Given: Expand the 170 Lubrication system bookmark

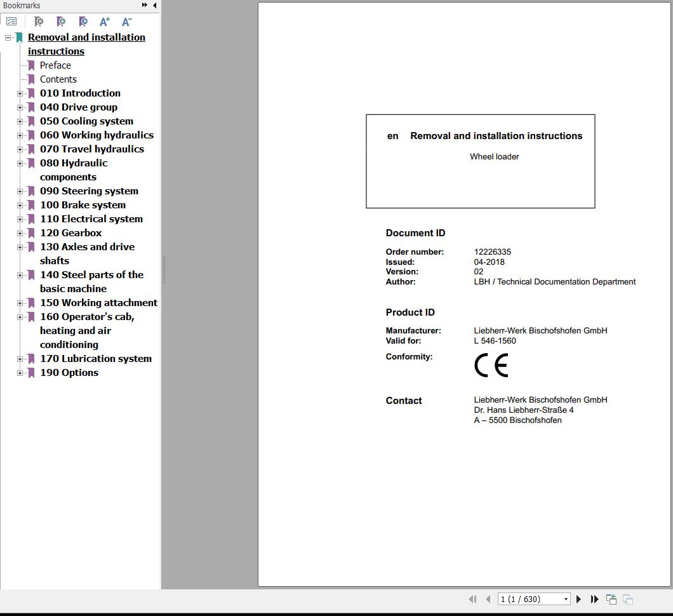Looking at the screenshot, I should [20, 359].
